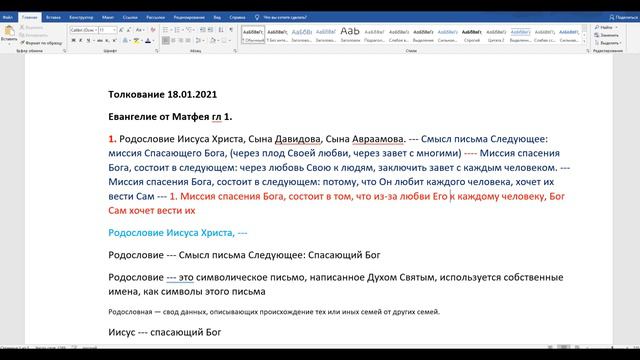Switch to the Mailings (Рассылки) tab

point(156,18)
